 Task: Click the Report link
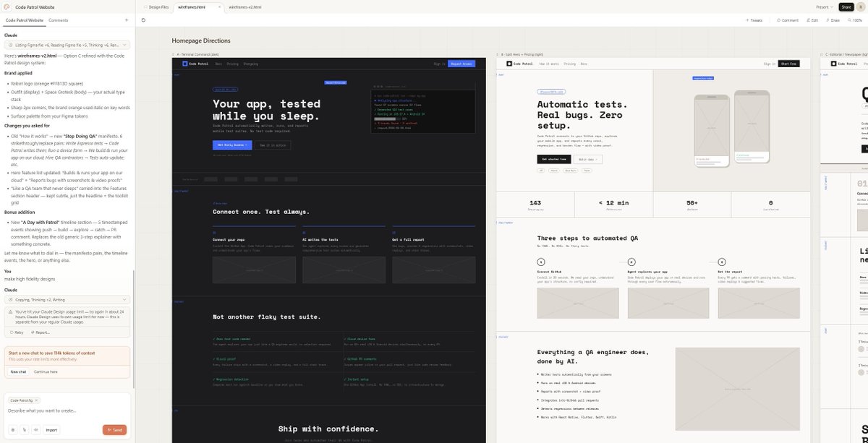point(40,332)
